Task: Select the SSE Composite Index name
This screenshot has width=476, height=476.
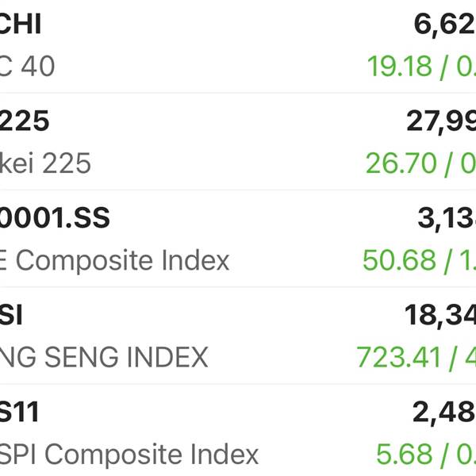Action: click(x=114, y=260)
